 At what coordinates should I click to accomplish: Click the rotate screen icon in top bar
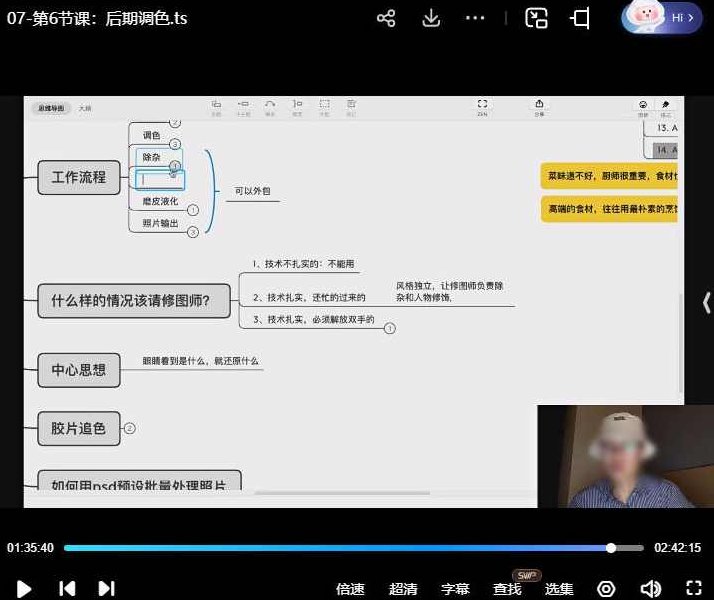(x=581, y=18)
